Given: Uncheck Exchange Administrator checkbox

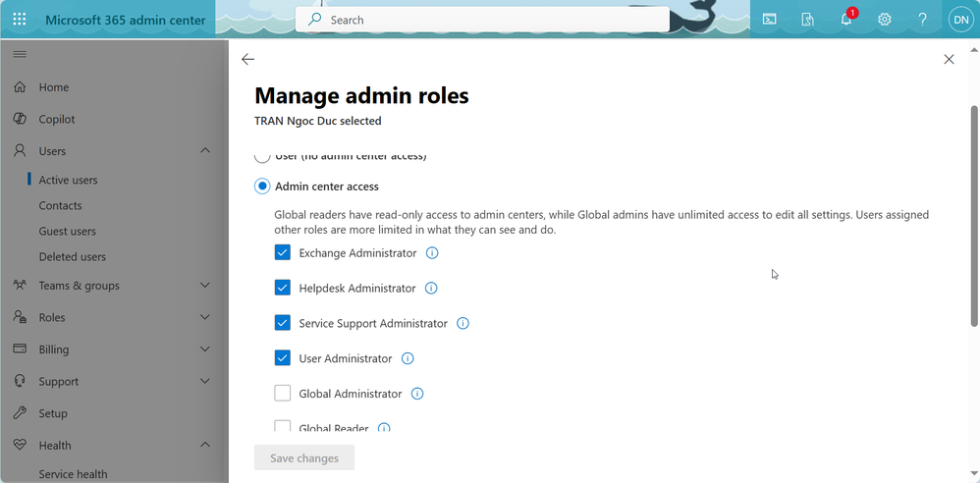Looking at the screenshot, I should click(x=283, y=252).
